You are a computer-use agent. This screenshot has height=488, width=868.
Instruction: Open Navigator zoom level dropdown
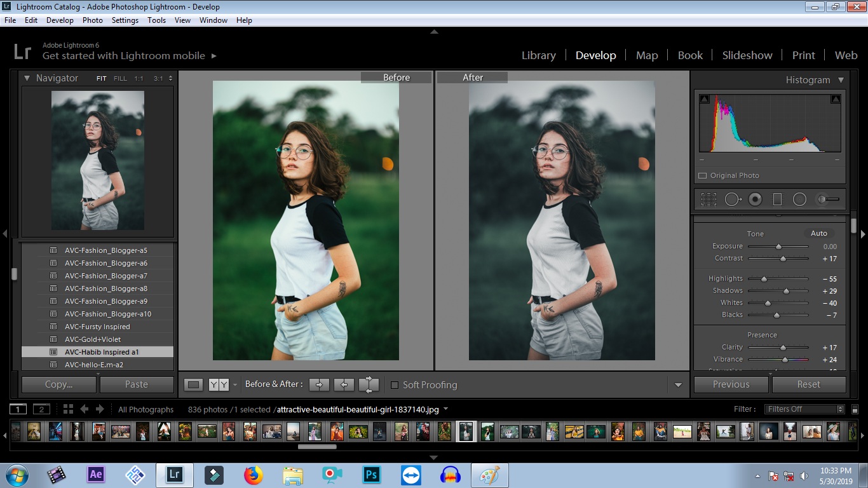coord(170,79)
